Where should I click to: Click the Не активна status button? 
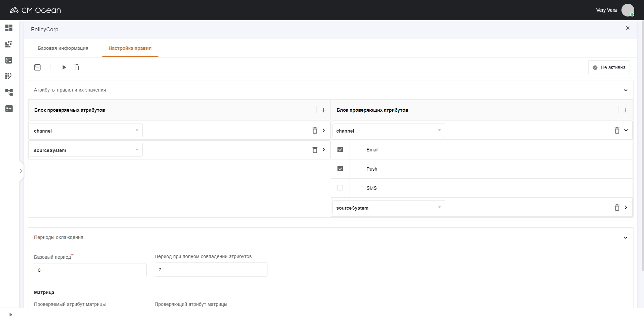(609, 67)
